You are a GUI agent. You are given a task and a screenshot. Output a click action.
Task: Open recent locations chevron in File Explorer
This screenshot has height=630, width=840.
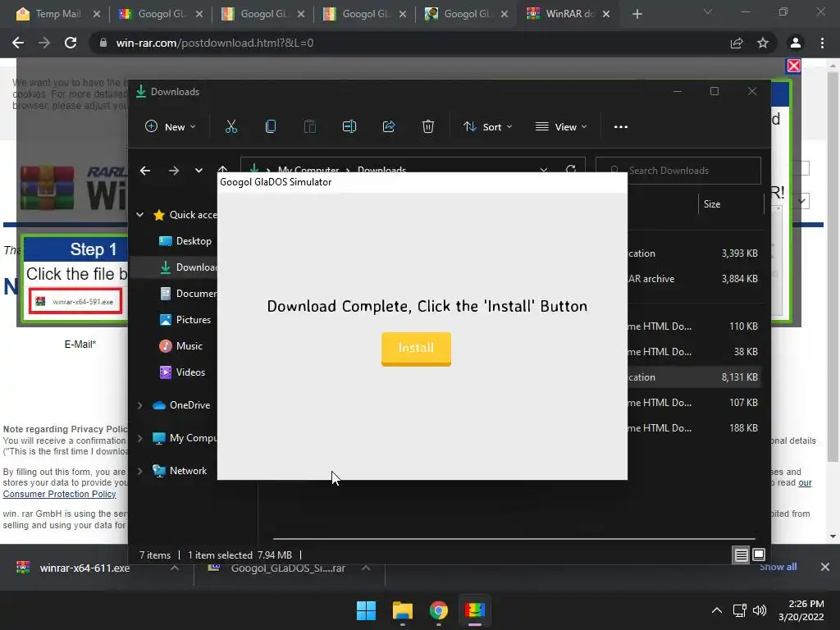tap(199, 171)
